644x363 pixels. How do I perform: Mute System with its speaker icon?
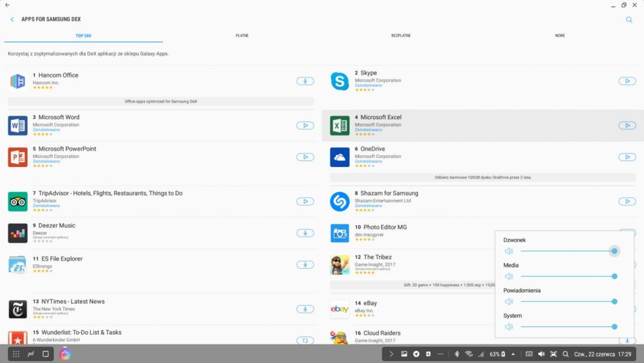[509, 327]
